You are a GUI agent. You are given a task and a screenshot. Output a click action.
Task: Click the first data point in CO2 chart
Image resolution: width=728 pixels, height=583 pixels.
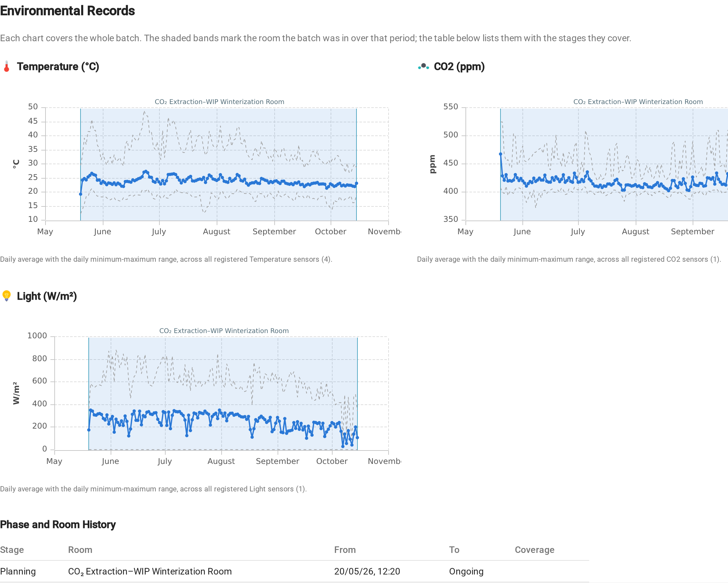[x=501, y=154]
